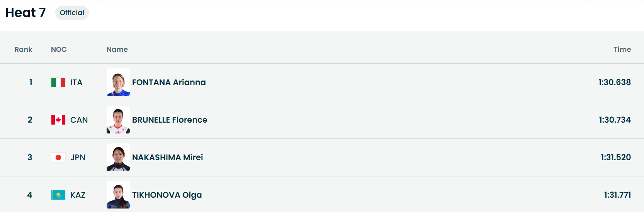Click the Rank column header
This screenshot has height=212, width=644.
pos(23,50)
